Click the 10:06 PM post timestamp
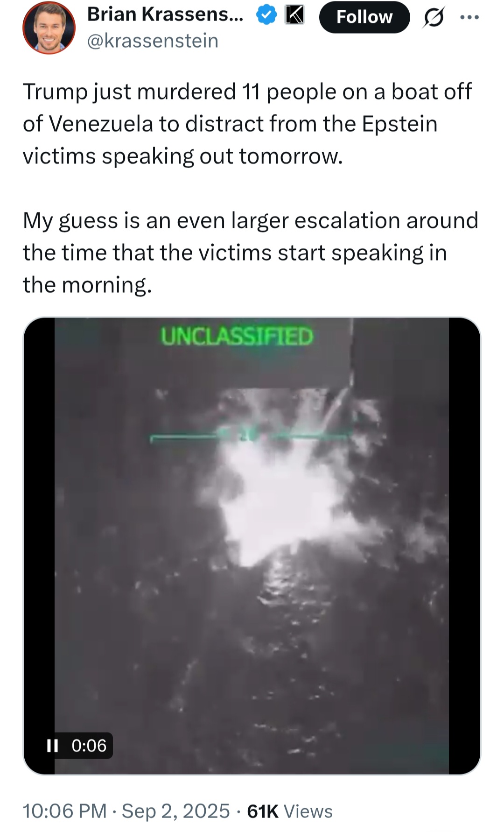The width and height of the screenshot is (504, 832). [65, 811]
